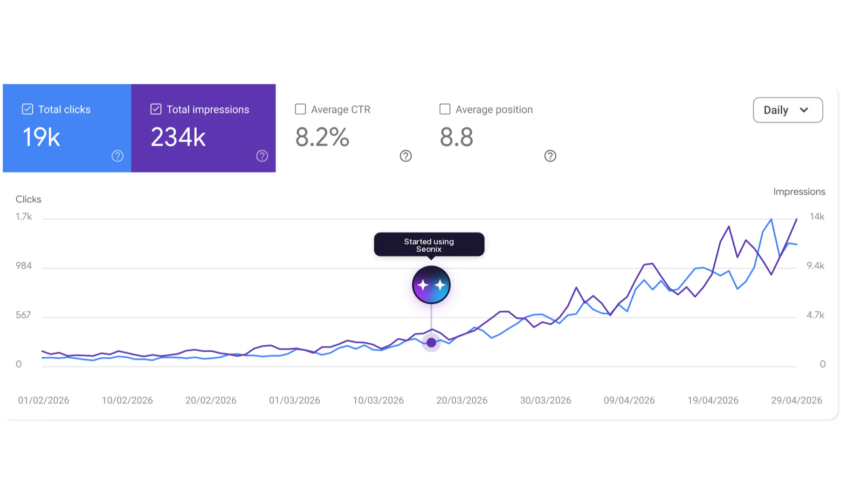Click the 20/03/2026 date label

point(462,401)
